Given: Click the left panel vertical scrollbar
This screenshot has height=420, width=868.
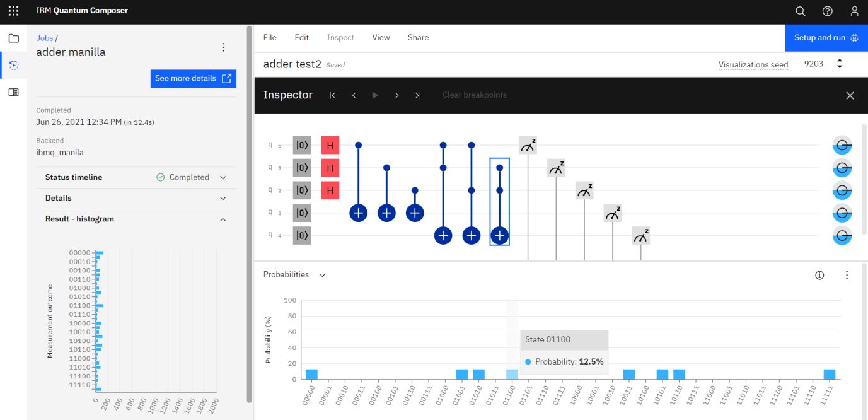Looking at the screenshot, I should click(x=250, y=214).
